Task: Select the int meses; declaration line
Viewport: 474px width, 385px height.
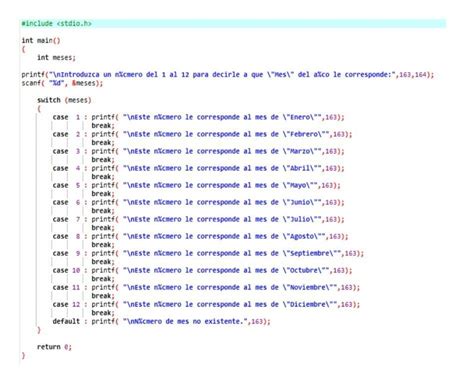Action: tap(56, 58)
